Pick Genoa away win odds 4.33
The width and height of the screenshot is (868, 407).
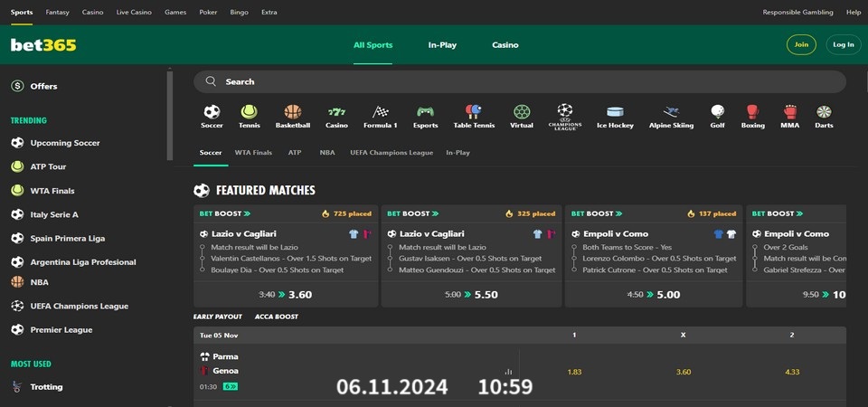792,372
